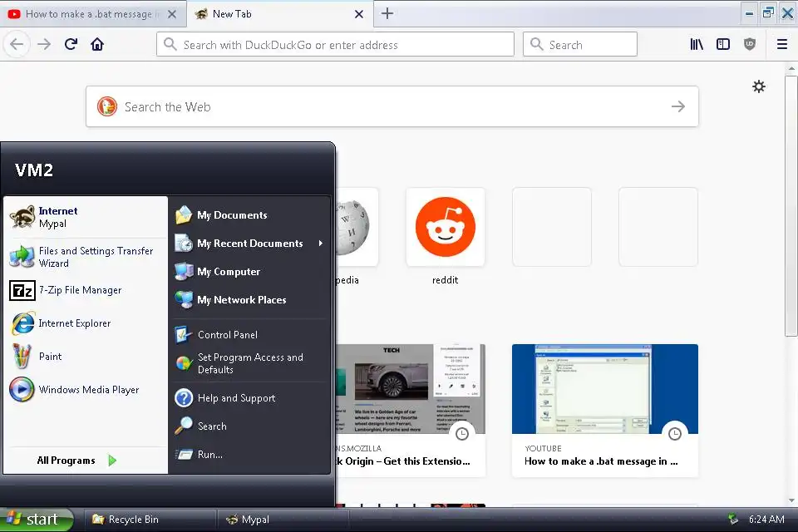The height and width of the screenshot is (532, 798).
Task: Switch to Mypal taskbar button
Action: click(x=283, y=520)
